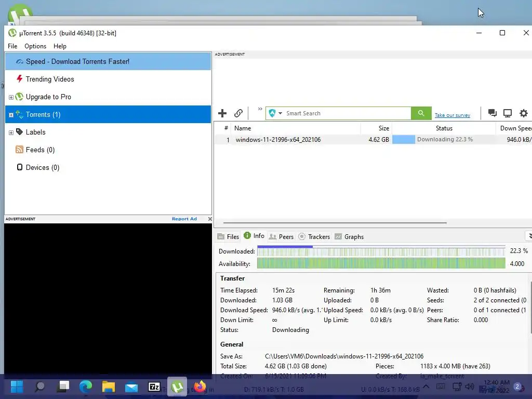This screenshot has height=399, width=532.
Task: Click the torrent list horizontal scrollbar
Action: 335,223
